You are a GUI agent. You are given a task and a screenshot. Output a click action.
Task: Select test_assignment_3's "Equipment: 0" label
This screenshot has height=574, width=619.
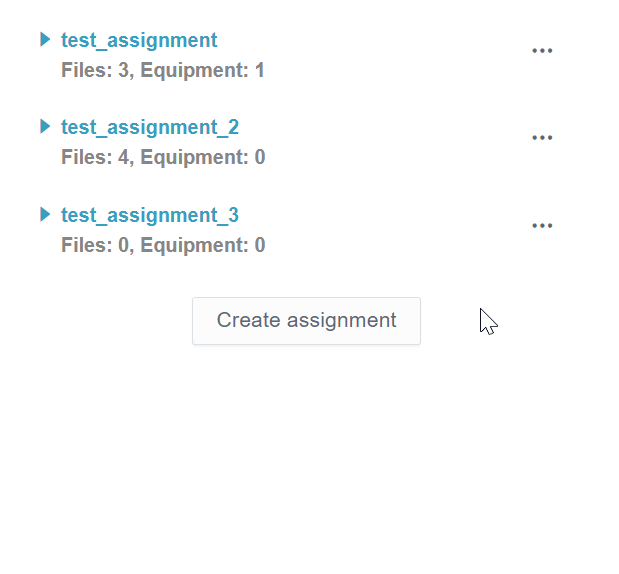pos(203,246)
